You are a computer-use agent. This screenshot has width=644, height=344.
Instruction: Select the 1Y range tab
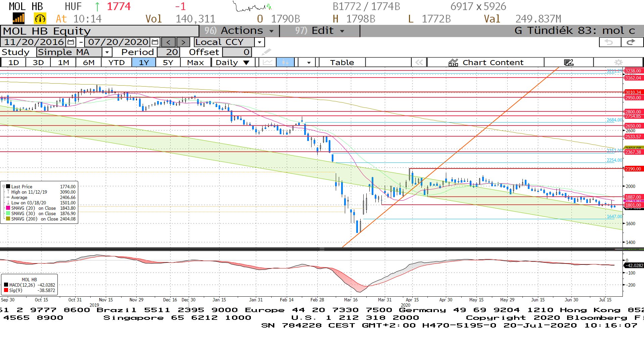point(144,62)
